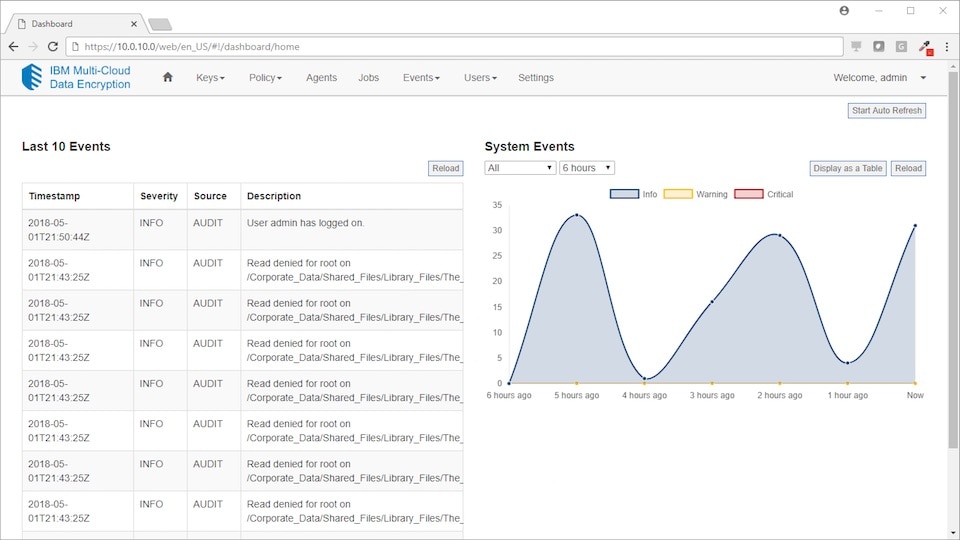
Task: Open the Chrome profile icon in title bar
Action: pos(844,10)
